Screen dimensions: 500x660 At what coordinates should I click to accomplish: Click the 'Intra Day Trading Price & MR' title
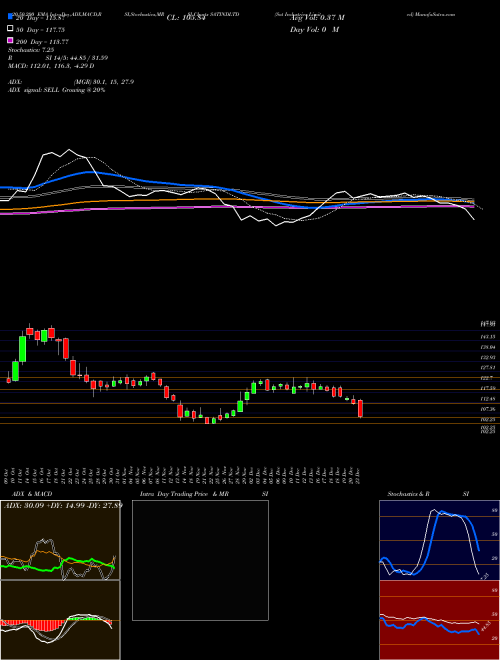(x=184, y=494)
